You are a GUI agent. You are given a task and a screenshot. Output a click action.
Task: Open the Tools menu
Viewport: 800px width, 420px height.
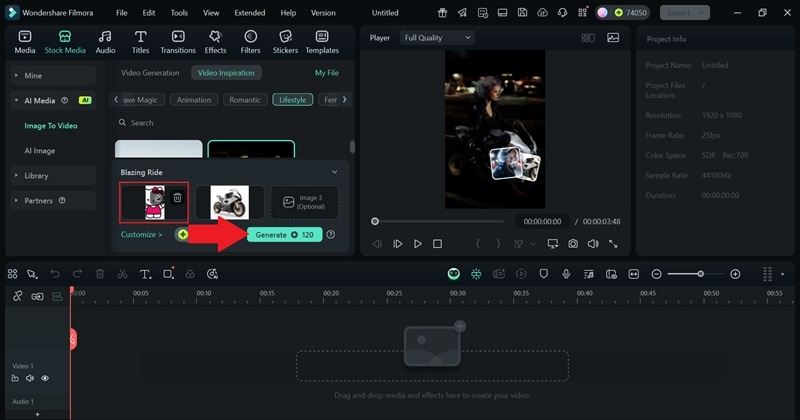point(179,13)
